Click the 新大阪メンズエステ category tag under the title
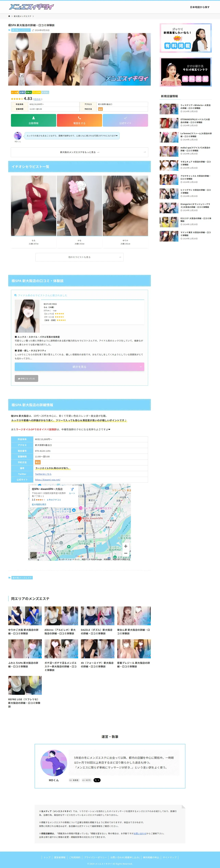 (21, 30)
